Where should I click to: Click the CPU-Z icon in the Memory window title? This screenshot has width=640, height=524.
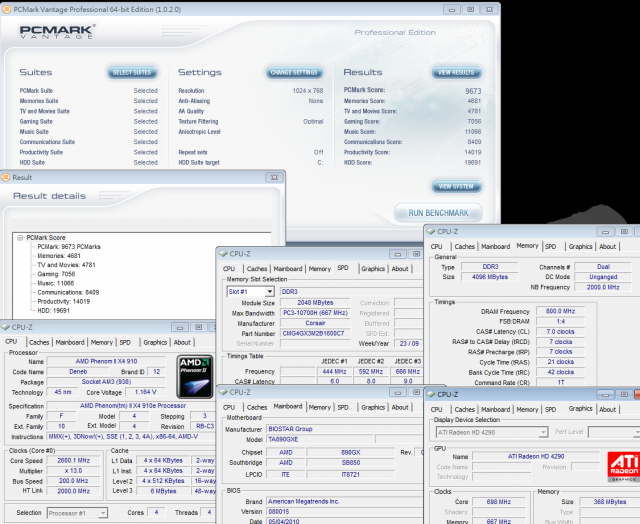431,231
